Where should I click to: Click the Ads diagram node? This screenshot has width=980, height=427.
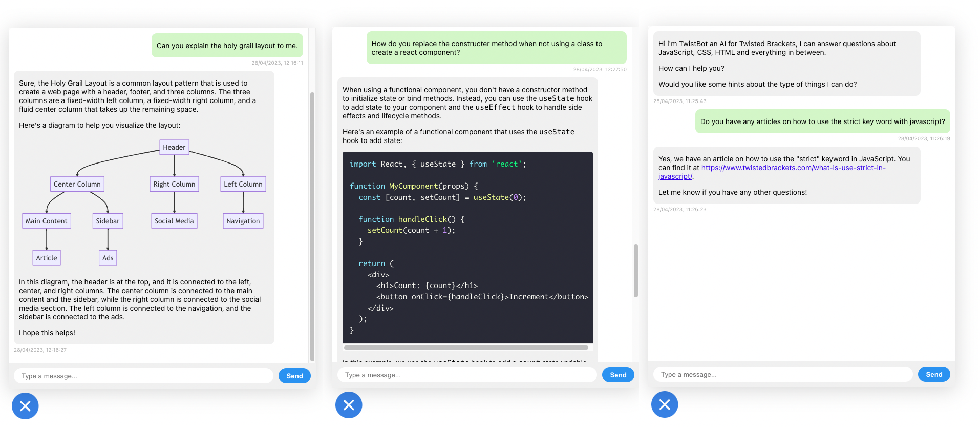click(x=108, y=258)
